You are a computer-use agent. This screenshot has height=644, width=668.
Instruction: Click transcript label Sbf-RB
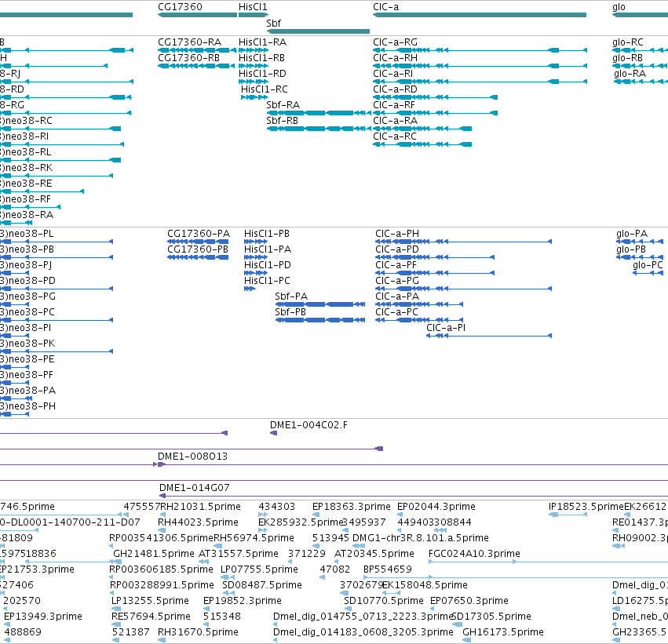(282, 121)
